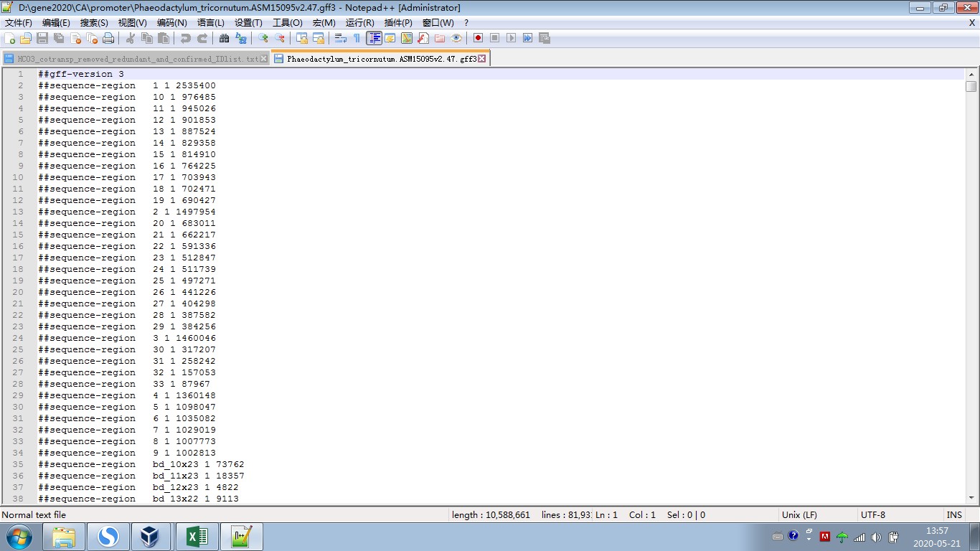Close the Phaeodactylum gff3 tab

[482, 59]
